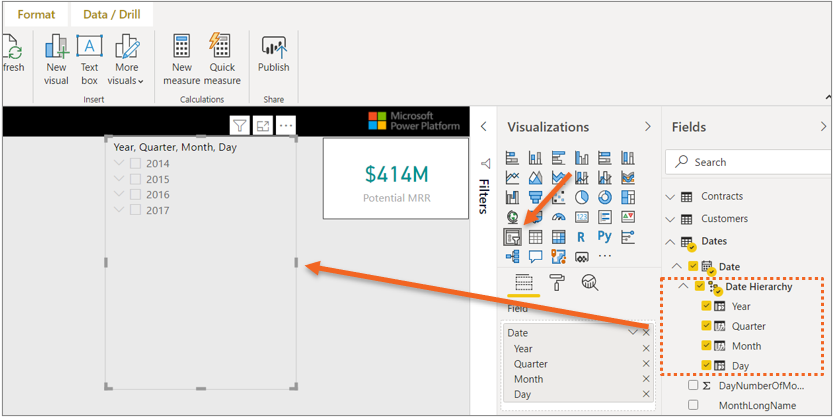
Task: Select the Stacked column chart visualization
Action: 535,158
